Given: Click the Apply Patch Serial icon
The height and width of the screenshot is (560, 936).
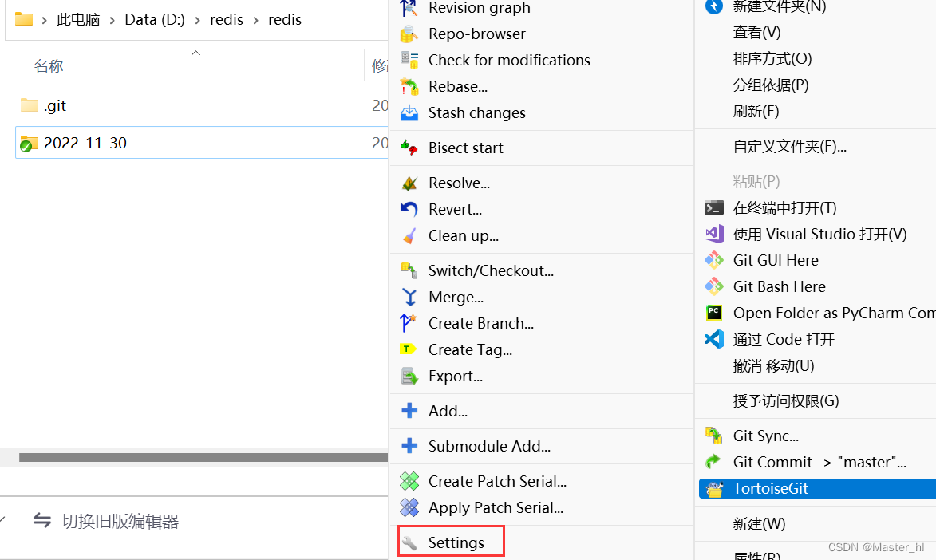Looking at the screenshot, I should [x=409, y=507].
